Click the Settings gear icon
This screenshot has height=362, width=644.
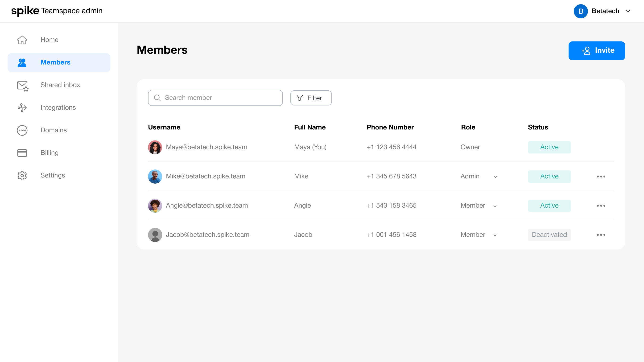[22, 176]
